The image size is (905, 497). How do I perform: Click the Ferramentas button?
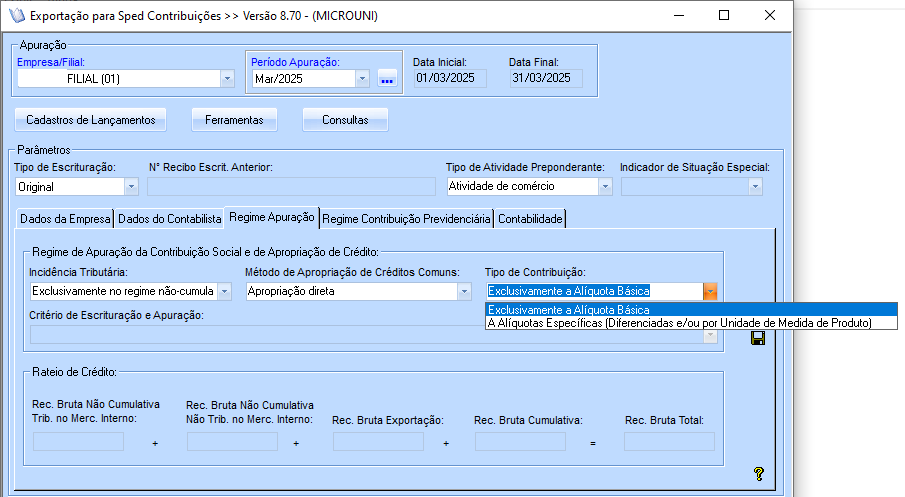234,120
